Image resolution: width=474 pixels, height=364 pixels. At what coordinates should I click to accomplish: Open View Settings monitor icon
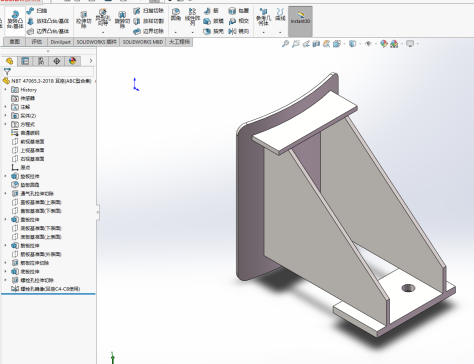click(410, 44)
